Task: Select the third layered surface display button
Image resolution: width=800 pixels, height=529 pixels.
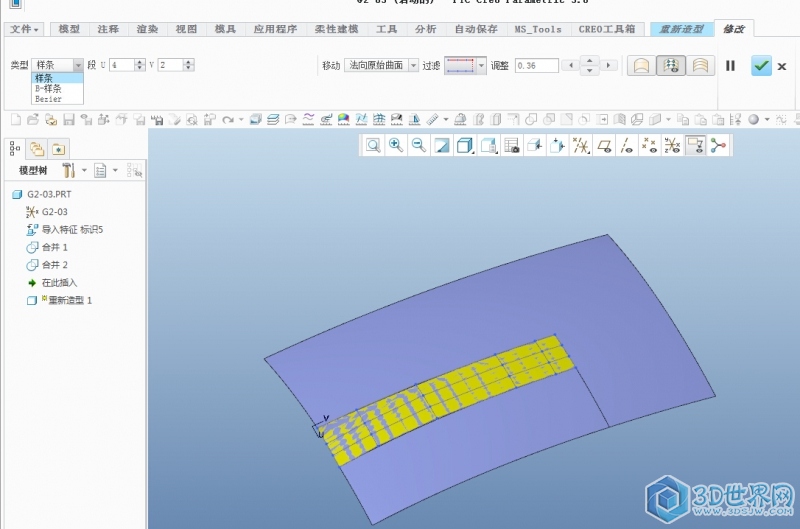Action: [701, 65]
